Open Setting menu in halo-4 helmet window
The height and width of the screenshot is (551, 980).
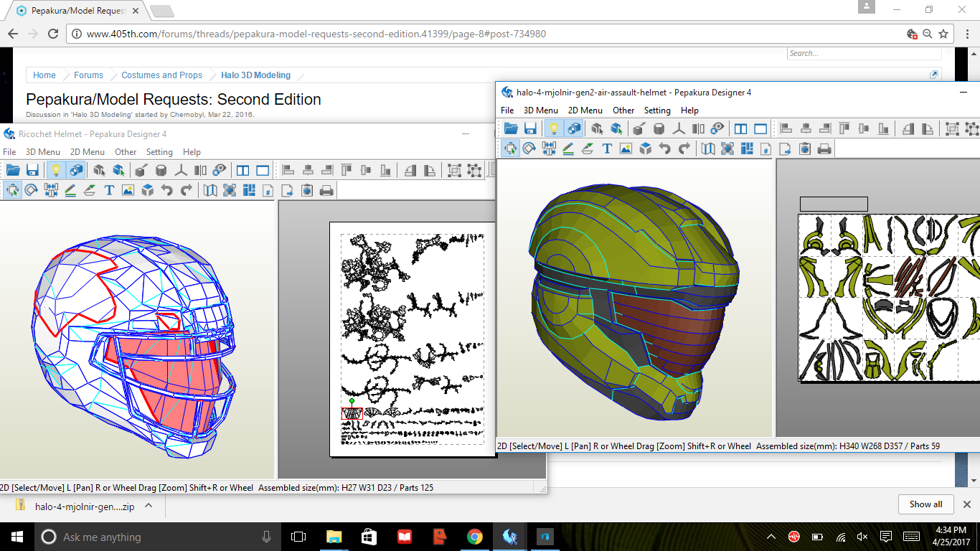click(x=657, y=110)
